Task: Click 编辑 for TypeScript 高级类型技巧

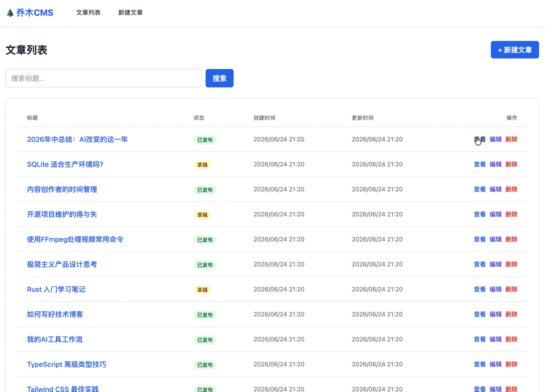Action: tap(495, 364)
